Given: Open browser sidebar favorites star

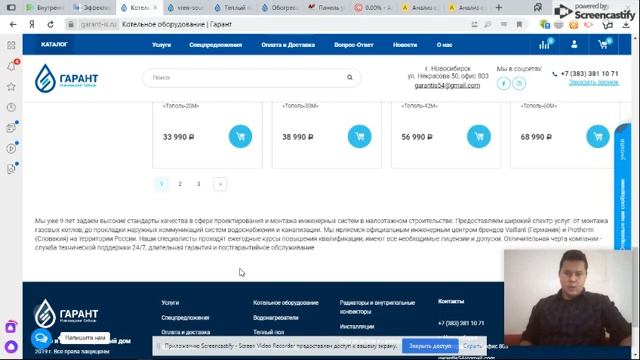Looking at the screenshot, I should pos(11,87).
